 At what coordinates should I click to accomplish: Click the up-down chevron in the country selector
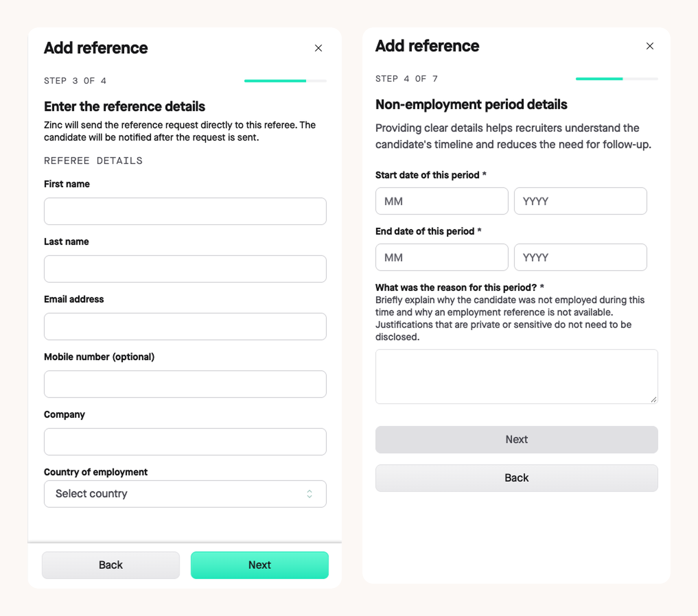coord(309,493)
